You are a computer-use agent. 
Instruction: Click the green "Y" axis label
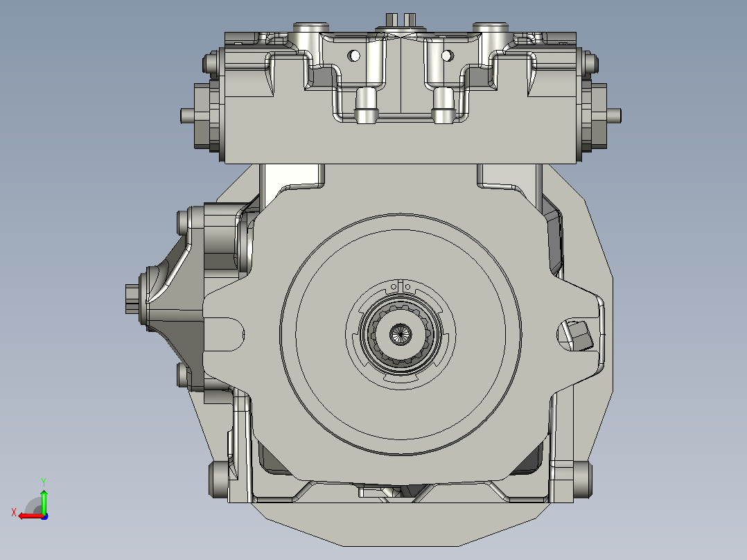coord(44,482)
